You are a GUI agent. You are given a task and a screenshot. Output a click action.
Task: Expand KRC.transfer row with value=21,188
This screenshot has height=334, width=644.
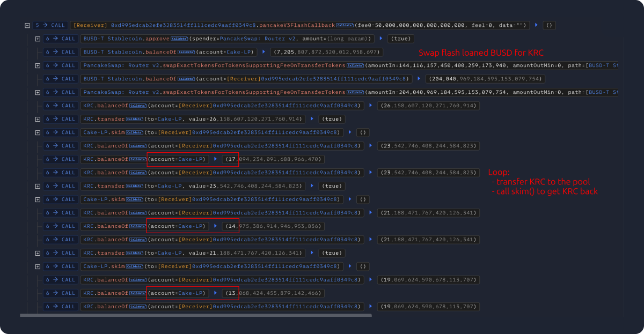(38, 253)
